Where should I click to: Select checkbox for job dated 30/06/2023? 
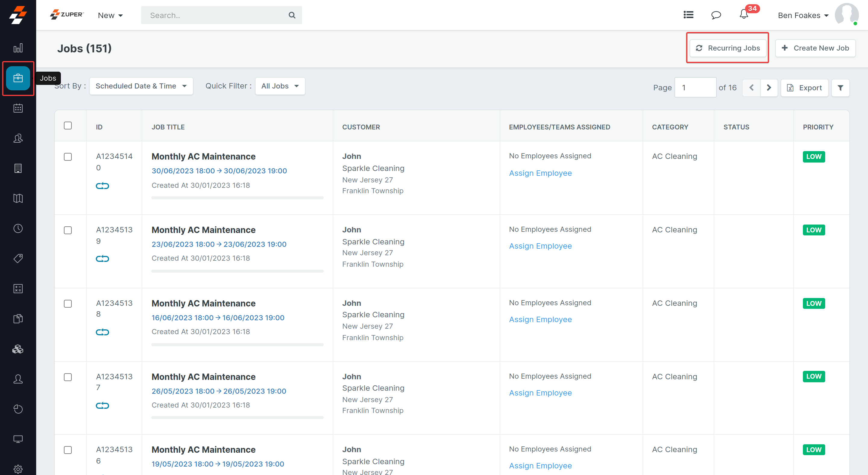click(68, 157)
